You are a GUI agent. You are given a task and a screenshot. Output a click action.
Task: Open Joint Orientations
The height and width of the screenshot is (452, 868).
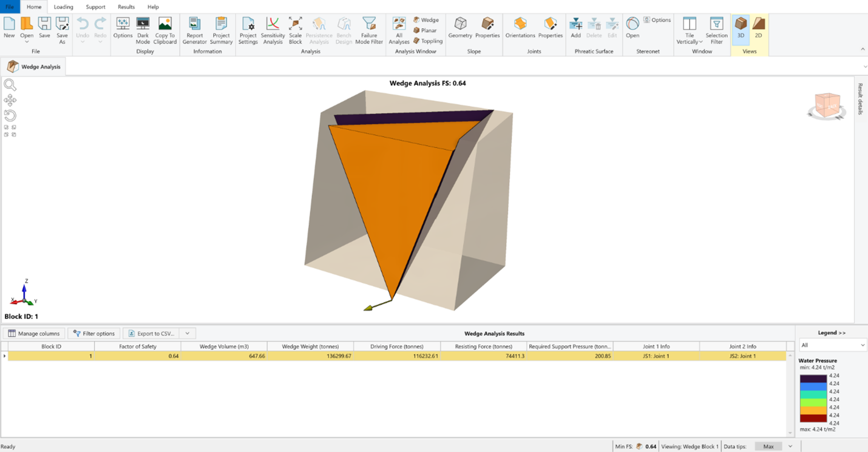coord(520,28)
